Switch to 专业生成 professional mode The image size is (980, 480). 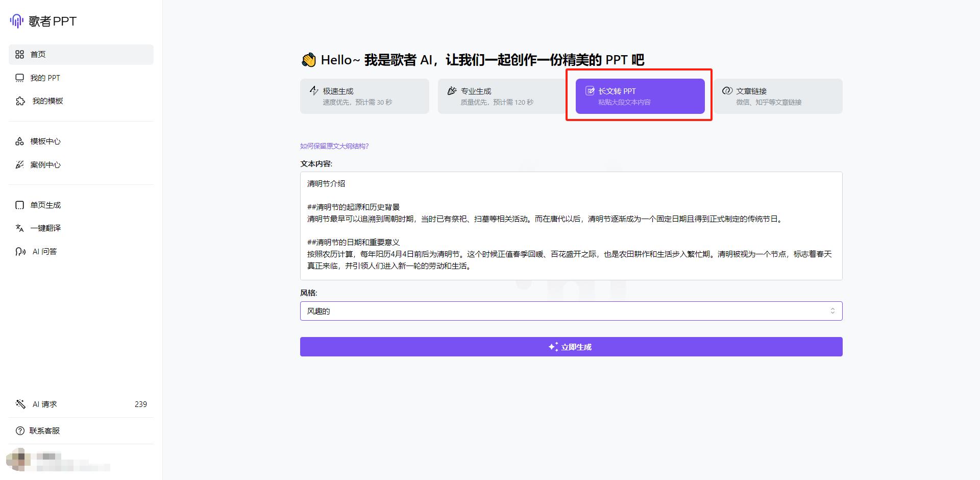click(x=502, y=96)
